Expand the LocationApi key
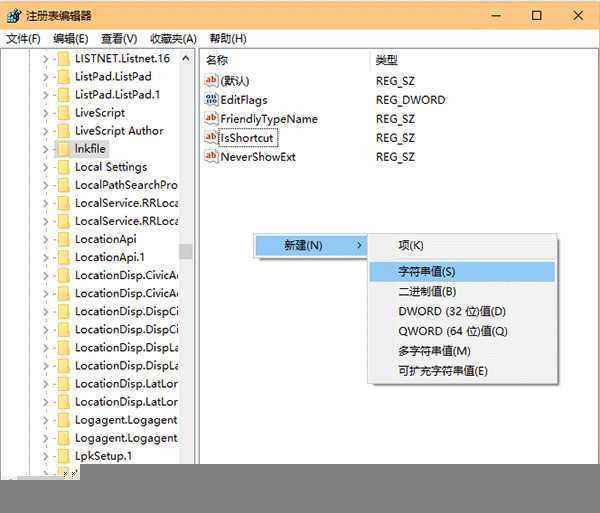The width and height of the screenshot is (600, 513). tap(46, 239)
